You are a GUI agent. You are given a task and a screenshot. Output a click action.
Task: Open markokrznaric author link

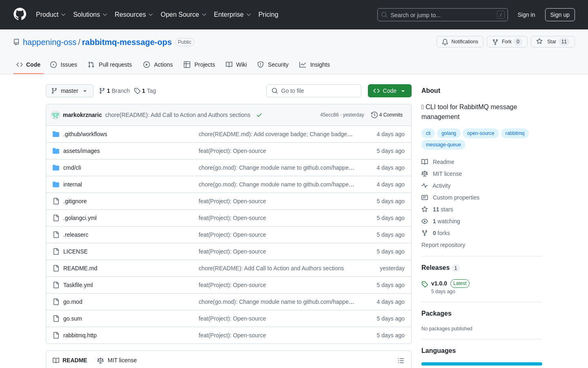coord(82,115)
